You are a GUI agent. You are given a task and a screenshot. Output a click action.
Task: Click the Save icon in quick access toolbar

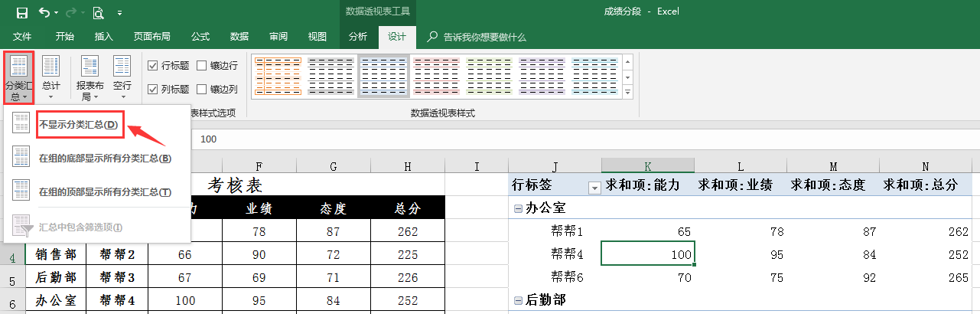[x=21, y=12]
